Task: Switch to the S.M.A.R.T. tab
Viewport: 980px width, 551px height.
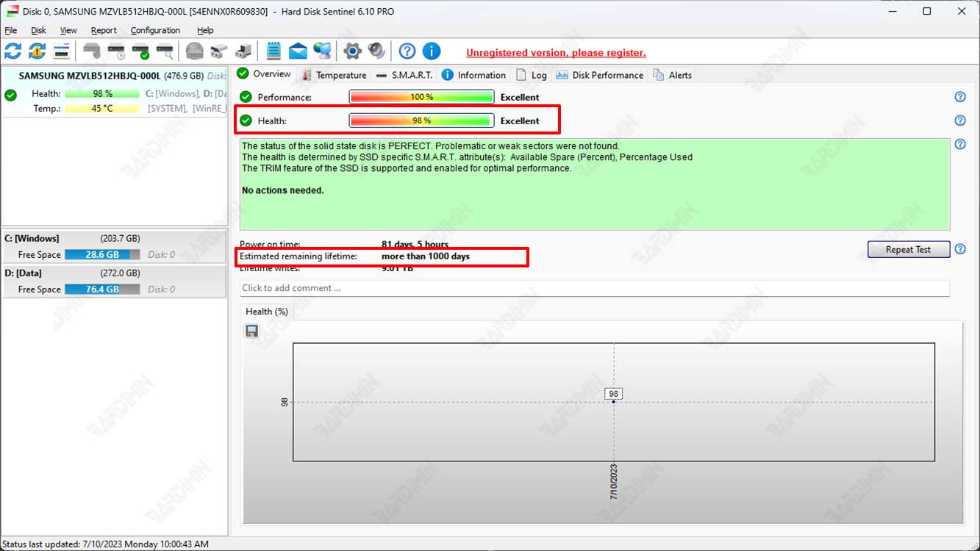Action: tap(404, 75)
